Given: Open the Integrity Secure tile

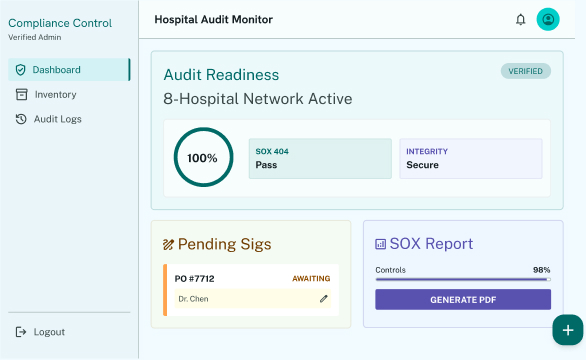Looking at the screenshot, I should click(471, 159).
